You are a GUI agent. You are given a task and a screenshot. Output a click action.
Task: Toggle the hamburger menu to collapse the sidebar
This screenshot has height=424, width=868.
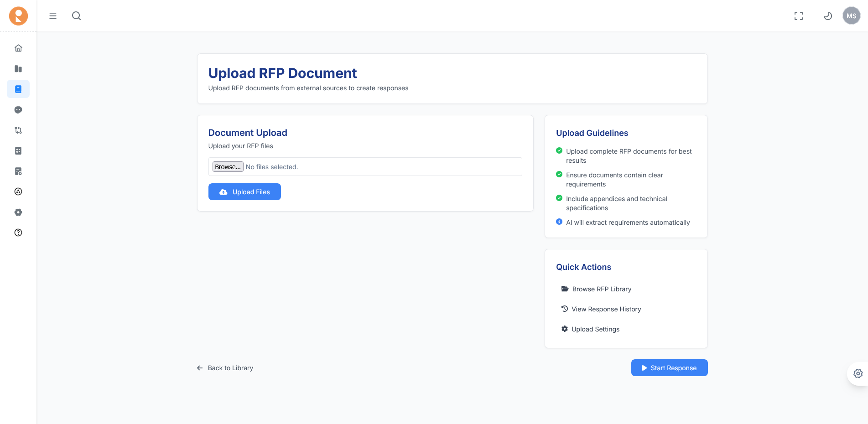53,16
